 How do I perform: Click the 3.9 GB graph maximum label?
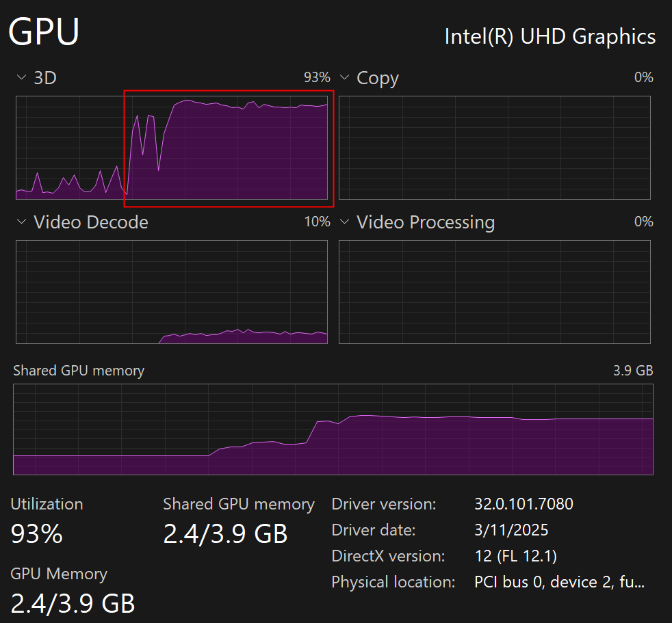point(633,371)
